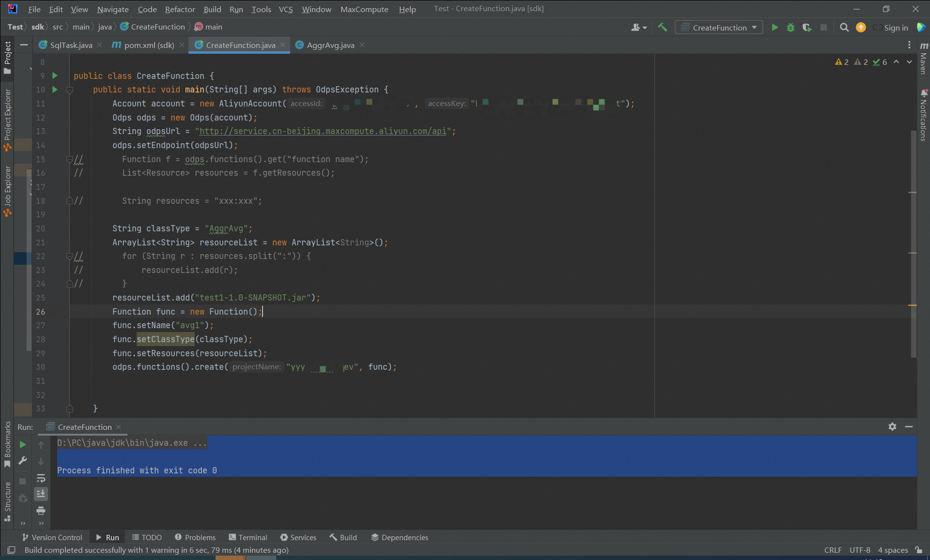The height and width of the screenshot is (560, 930).
Task: Close CreateFunction run tab
Action: click(x=118, y=427)
